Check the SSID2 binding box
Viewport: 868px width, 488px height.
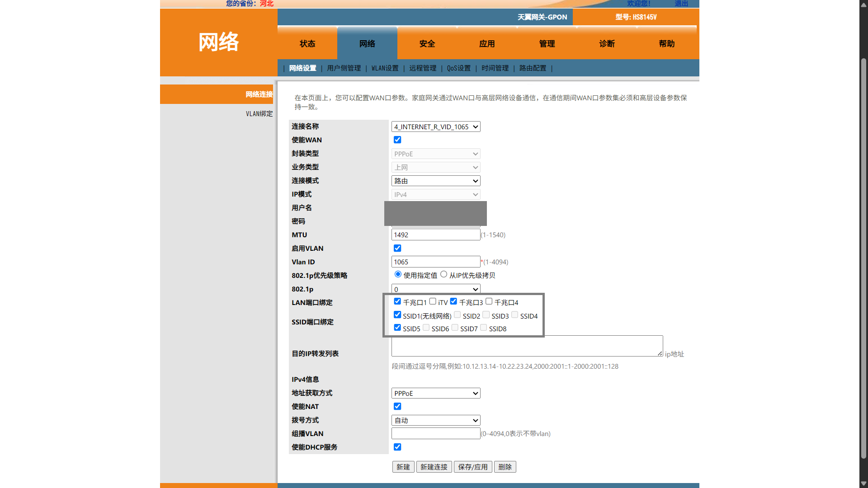click(457, 315)
